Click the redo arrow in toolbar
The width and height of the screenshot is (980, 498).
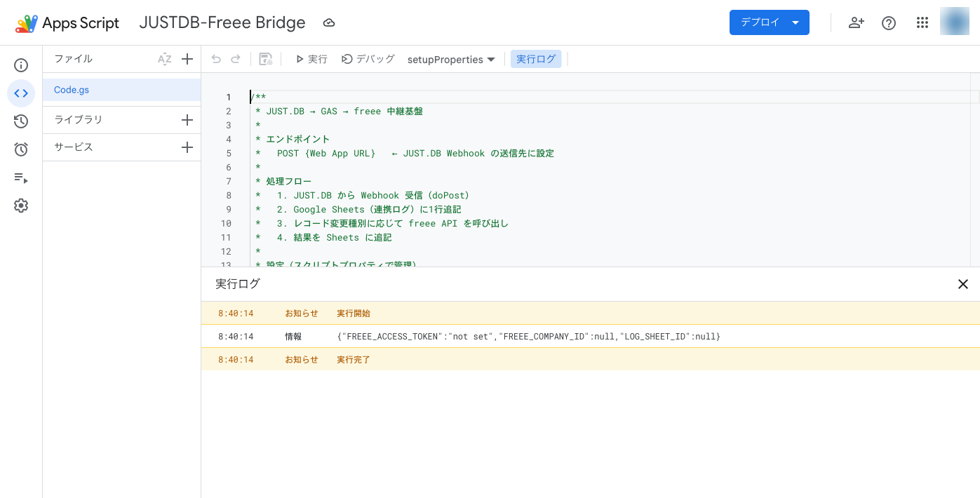[236, 60]
